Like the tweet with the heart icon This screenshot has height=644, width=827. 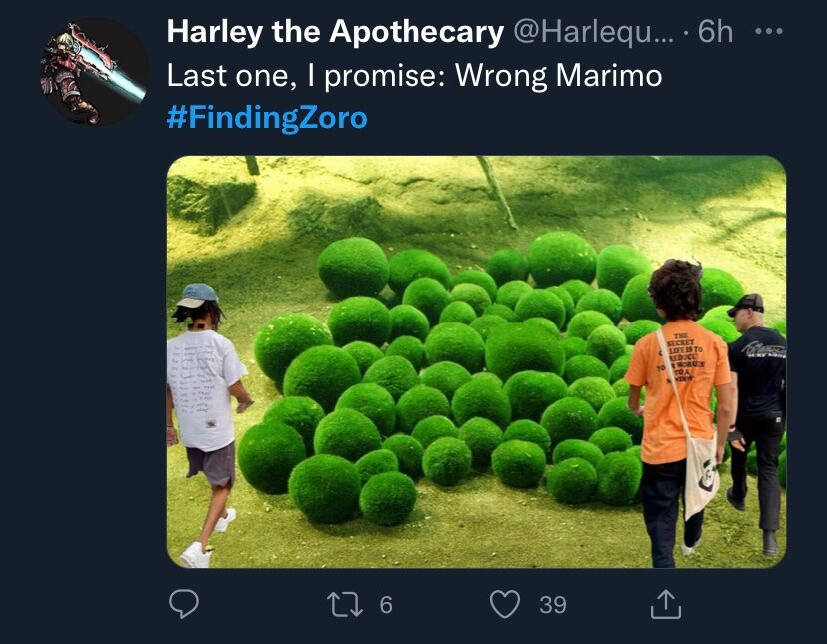pos(505,604)
